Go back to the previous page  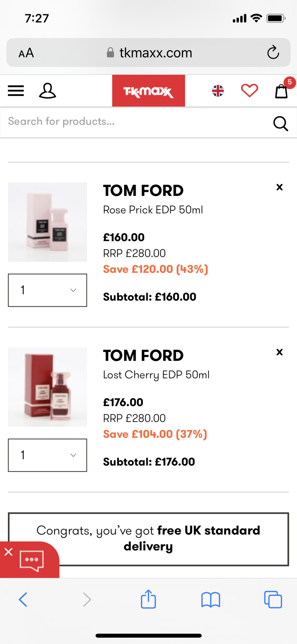pyautogui.click(x=23, y=599)
